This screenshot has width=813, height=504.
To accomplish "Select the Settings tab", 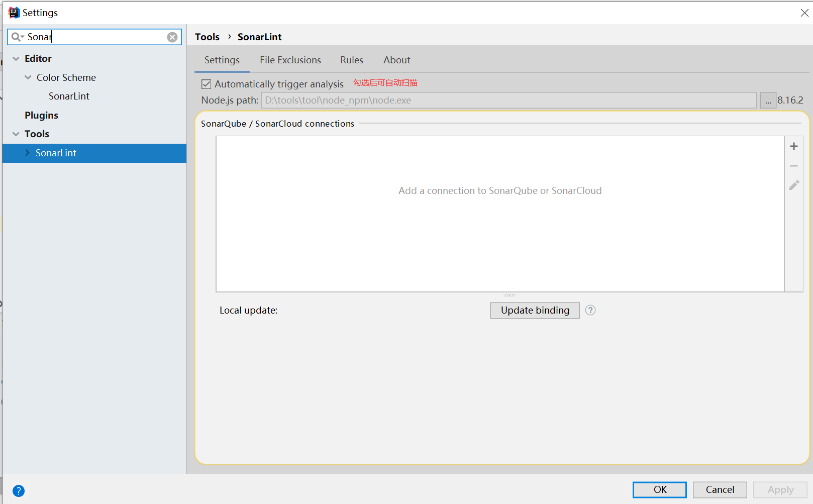I will click(222, 60).
